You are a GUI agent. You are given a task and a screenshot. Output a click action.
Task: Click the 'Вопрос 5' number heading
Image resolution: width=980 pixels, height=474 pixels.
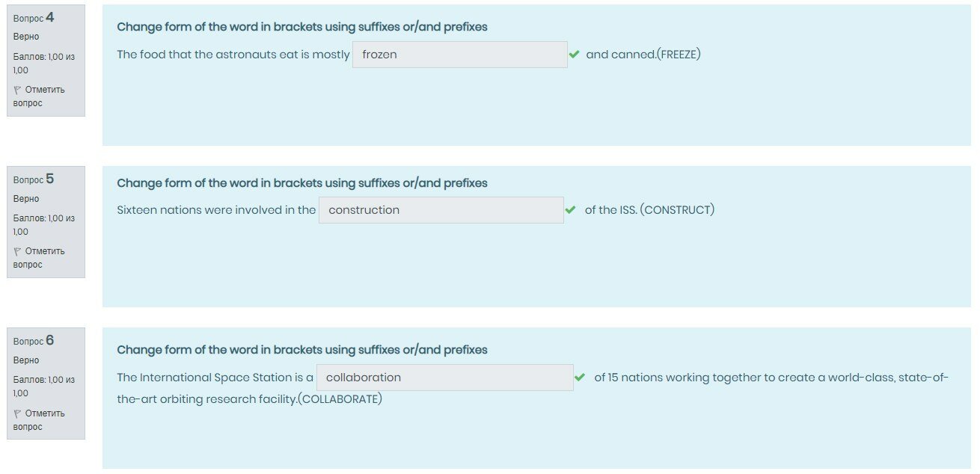click(x=34, y=179)
